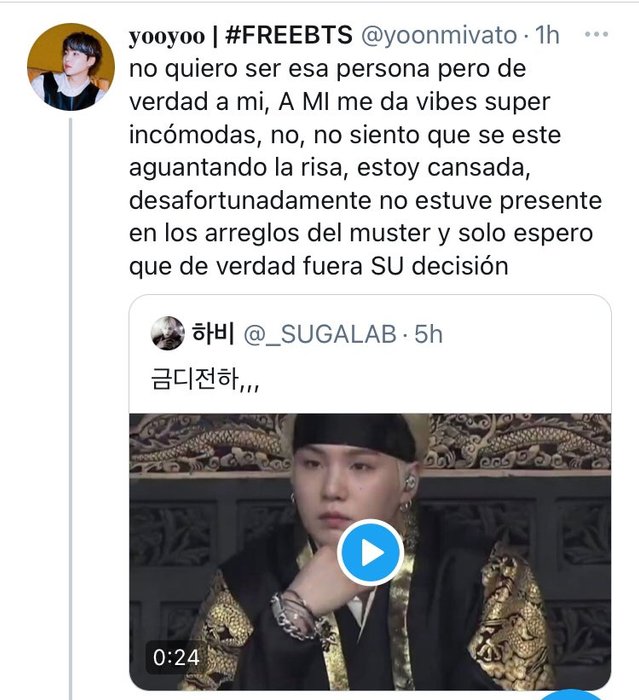The height and width of the screenshot is (700, 639).
Task: Click the "5h" quoted tweet timestamp
Action: point(428,334)
